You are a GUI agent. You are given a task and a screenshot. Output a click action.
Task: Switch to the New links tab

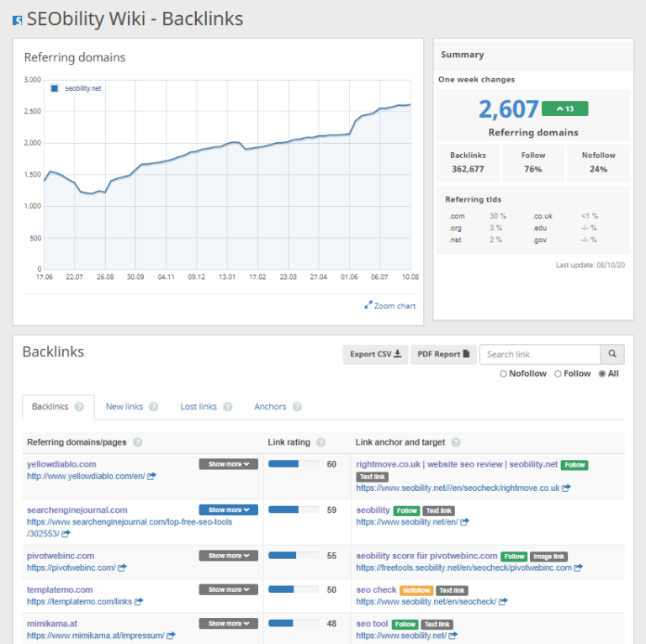(124, 407)
